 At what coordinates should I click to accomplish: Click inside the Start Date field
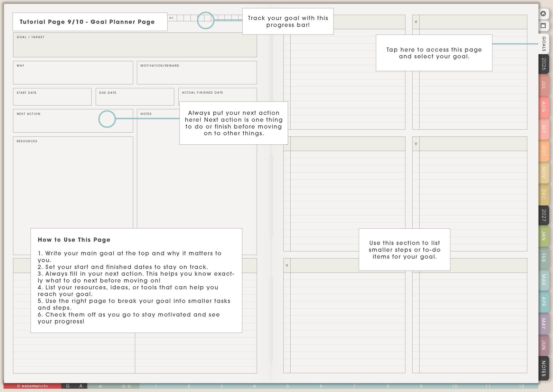[52, 97]
